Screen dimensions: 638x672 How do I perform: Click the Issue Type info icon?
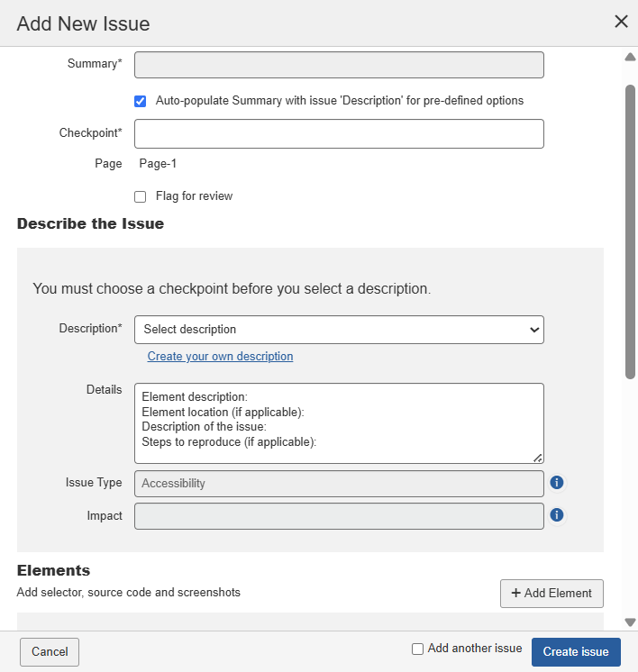pyautogui.click(x=557, y=483)
